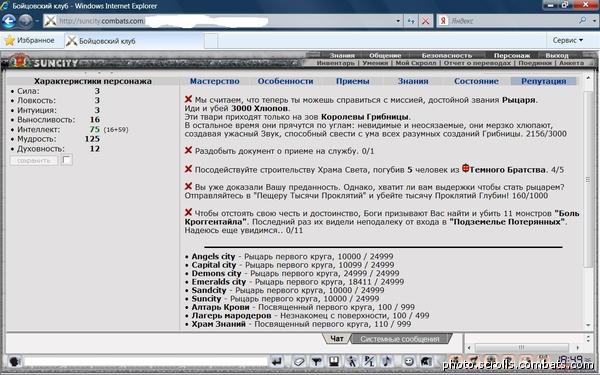
Task: Click red X beside Боль Кроггентайла quest
Action: point(188,212)
